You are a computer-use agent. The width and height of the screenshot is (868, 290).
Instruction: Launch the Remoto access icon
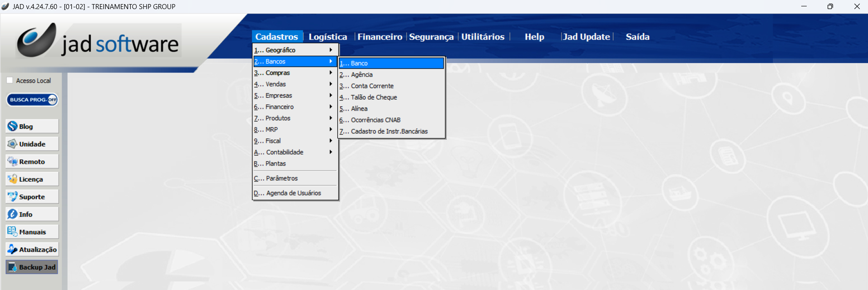(x=13, y=162)
